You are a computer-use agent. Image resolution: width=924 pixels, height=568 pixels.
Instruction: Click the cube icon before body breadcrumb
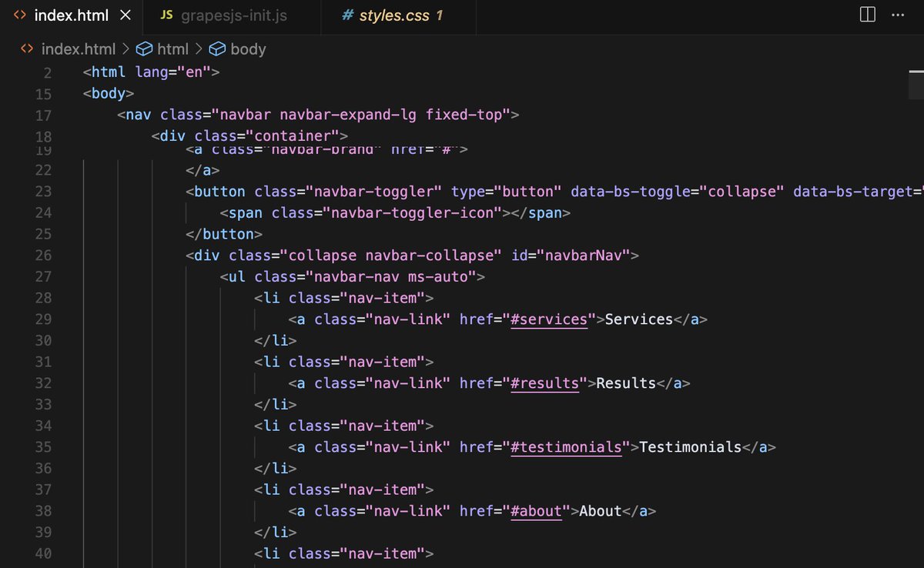point(217,49)
